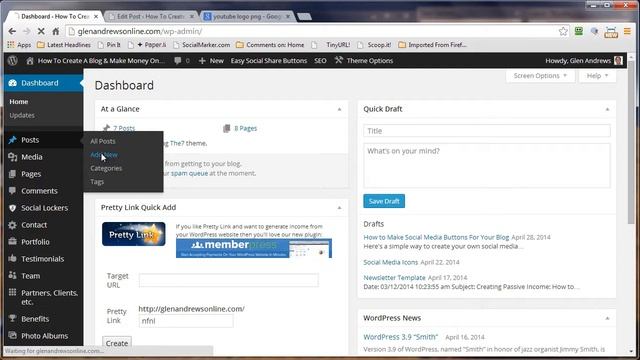The image size is (640, 360).
Task: Select Add New in Posts submenu
Action: (x=104, y=155)
